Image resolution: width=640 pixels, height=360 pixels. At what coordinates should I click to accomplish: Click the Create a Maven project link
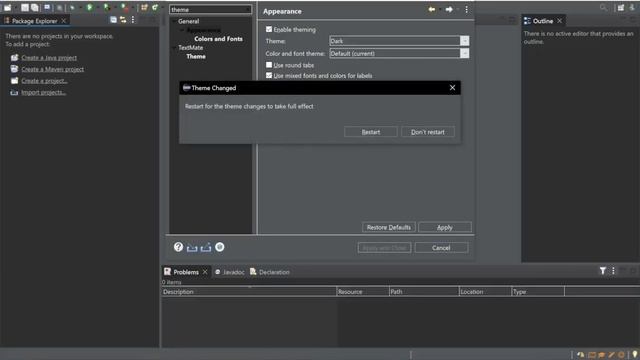[53, 69]
